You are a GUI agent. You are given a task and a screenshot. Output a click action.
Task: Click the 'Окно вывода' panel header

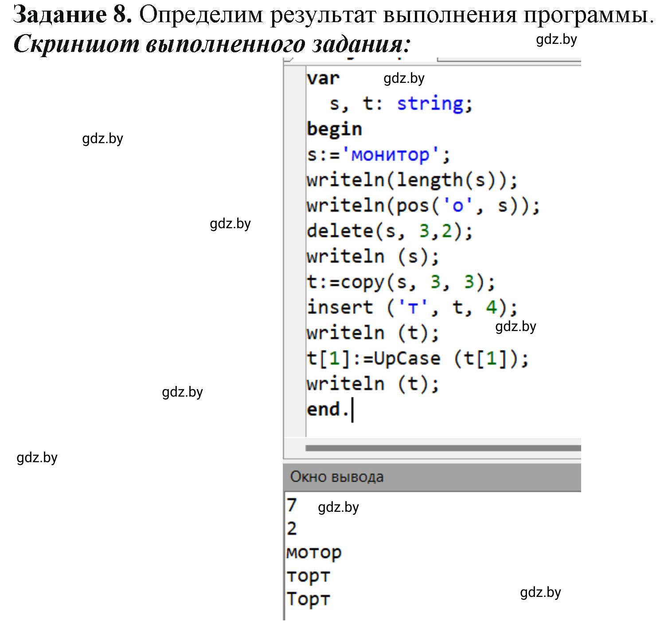[432, 477]
